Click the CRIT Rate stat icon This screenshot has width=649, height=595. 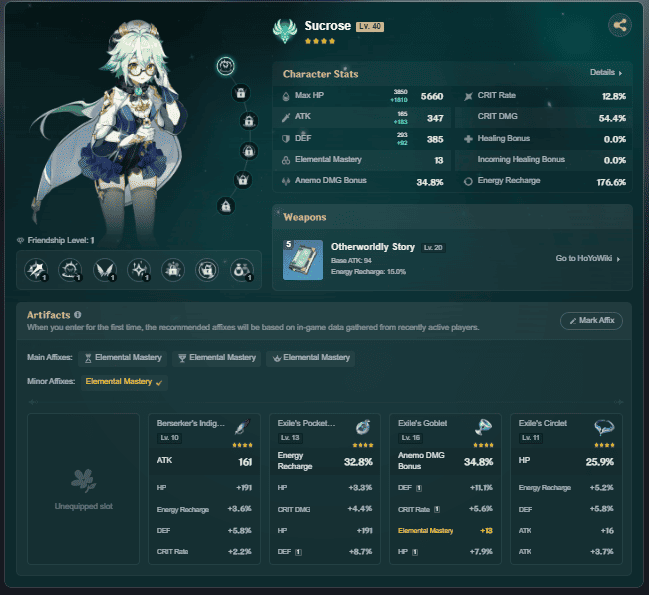pos(468,96)
